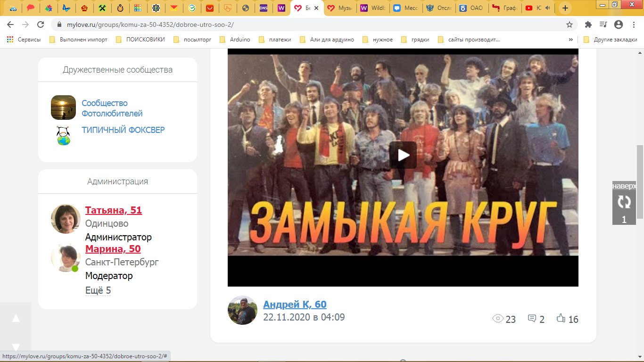Click the sunset community thumbnail
Screen dimensions: 644x362
point(64,107)
